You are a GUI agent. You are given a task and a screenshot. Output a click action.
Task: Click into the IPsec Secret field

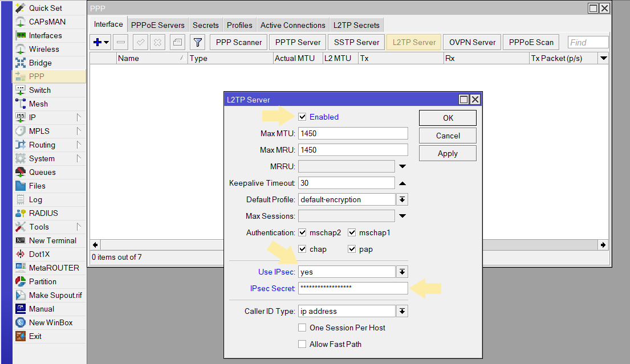[353, 288]
